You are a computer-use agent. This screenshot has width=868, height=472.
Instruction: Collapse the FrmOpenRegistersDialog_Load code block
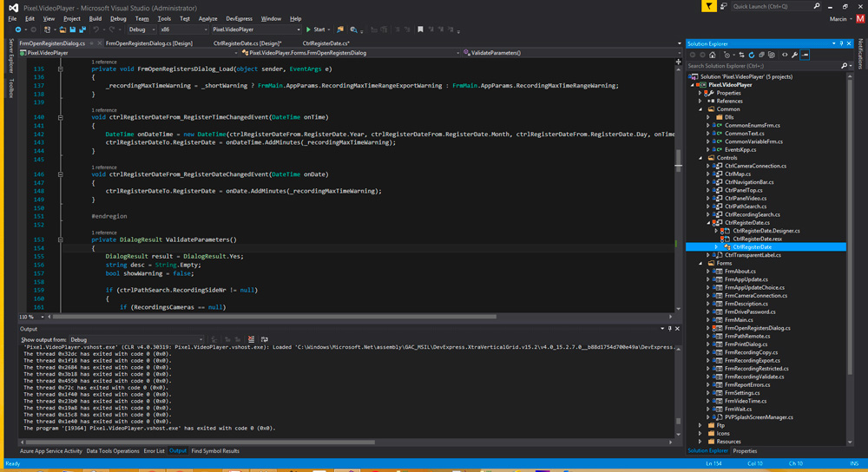(x=61, y=69)
